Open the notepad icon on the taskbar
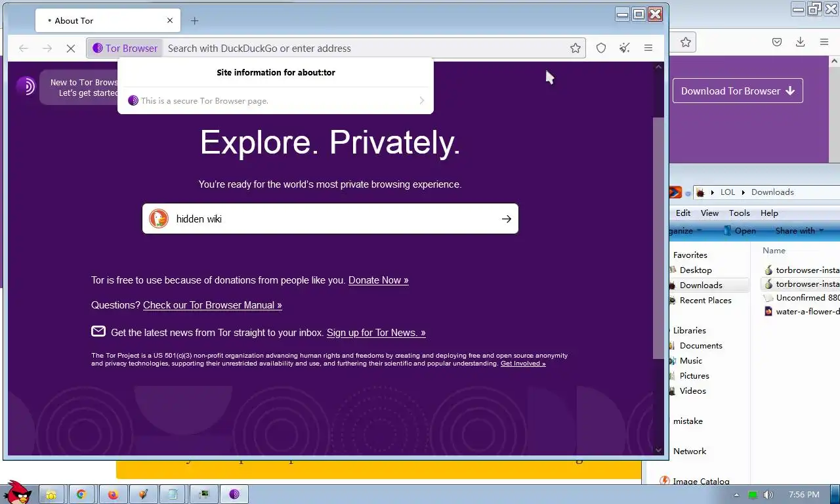This screenshot has width=840, height=504. pos(173,494)
